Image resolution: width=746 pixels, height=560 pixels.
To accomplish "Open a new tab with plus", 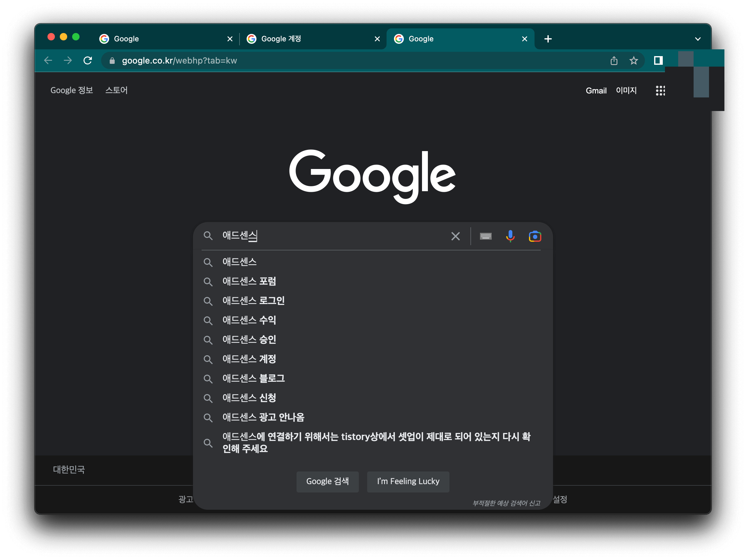I will [548, 39].
